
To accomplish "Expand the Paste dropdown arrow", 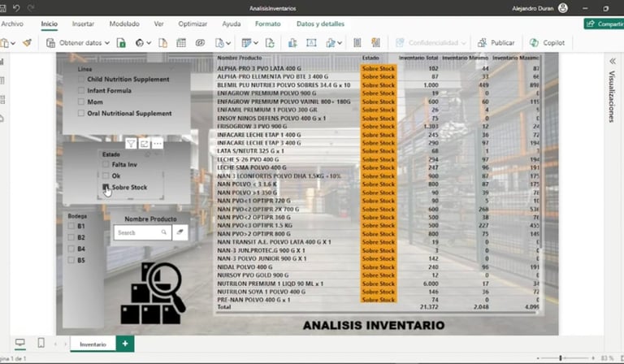I will pyautogui.click(x=13, y=43).
